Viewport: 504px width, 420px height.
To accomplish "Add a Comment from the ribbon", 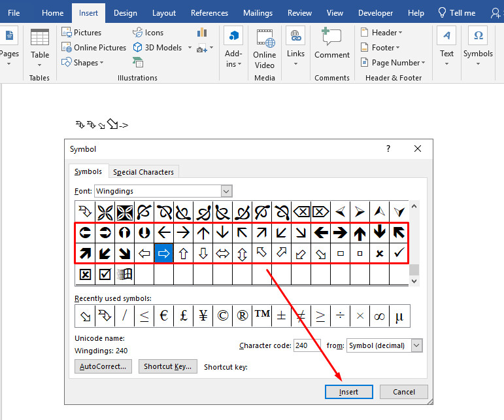I will [x=331, y=43].
